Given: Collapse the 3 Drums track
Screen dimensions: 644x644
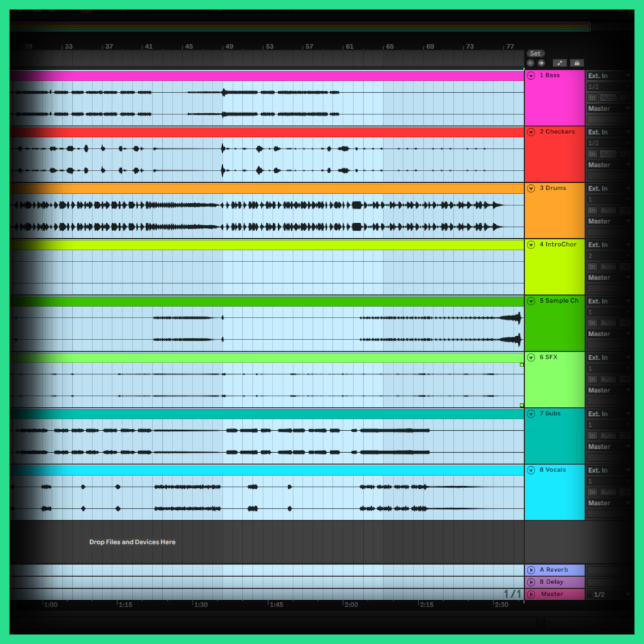Looking at the screenshot, I should pos(531,188).
